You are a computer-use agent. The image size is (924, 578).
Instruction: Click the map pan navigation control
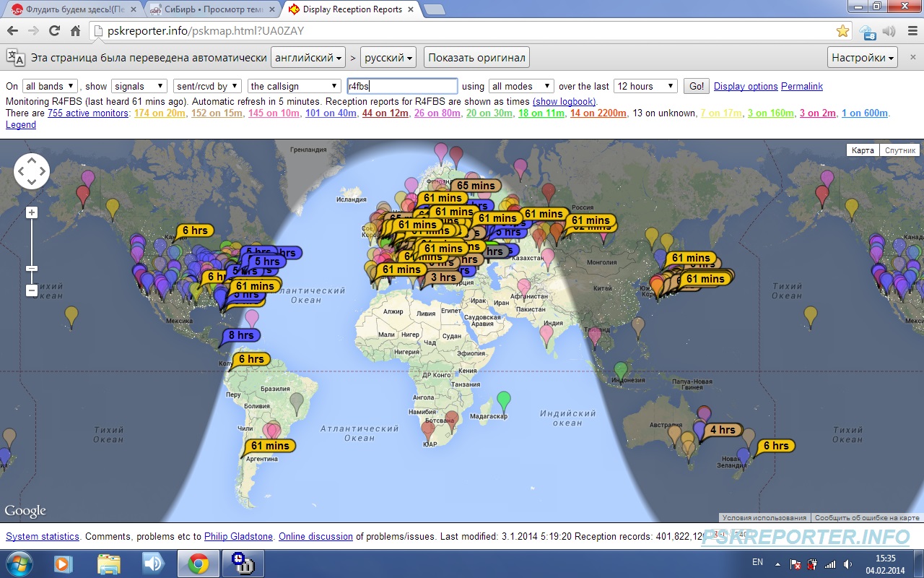point(32,171)
